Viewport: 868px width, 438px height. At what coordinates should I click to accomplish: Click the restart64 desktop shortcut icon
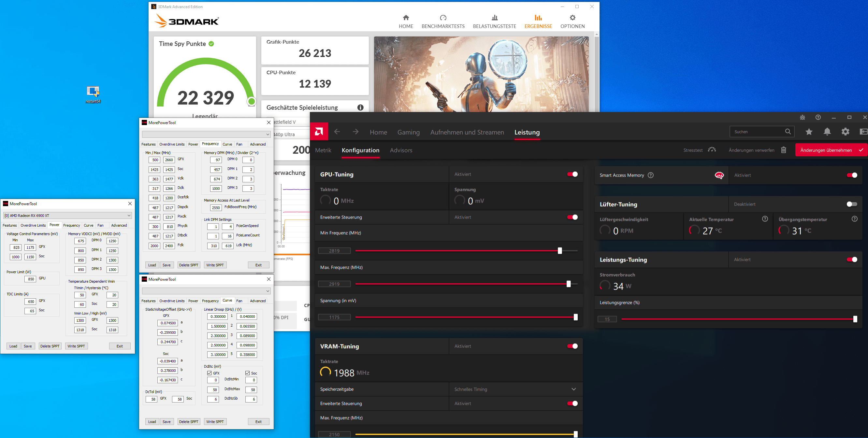click(x=93, y=92)
